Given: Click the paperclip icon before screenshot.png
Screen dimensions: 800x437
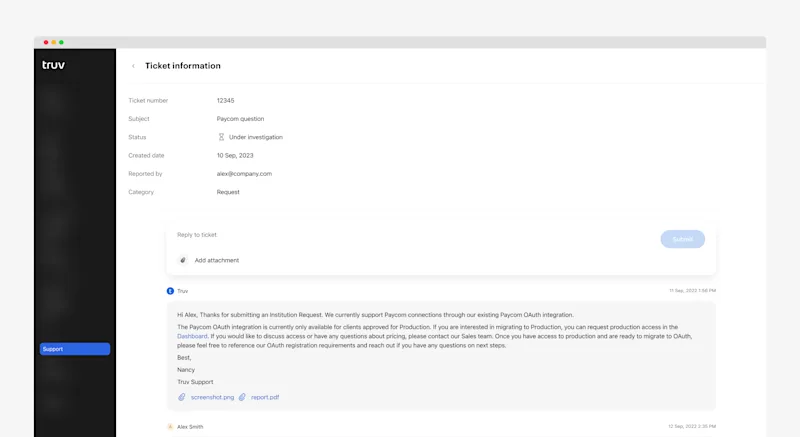Looking at the screenshot, I should (182, 397).
